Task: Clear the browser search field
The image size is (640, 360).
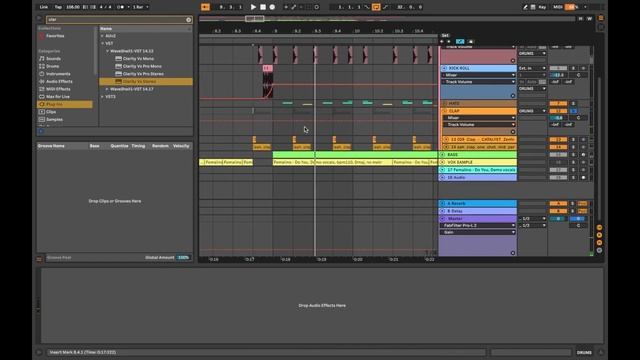Action: click(x=188, y=20)
